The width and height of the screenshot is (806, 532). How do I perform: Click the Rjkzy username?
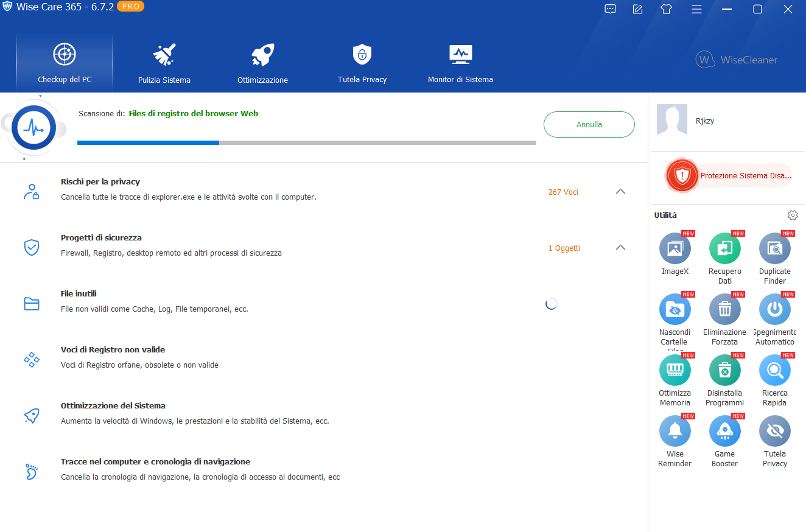click(705, 121)
